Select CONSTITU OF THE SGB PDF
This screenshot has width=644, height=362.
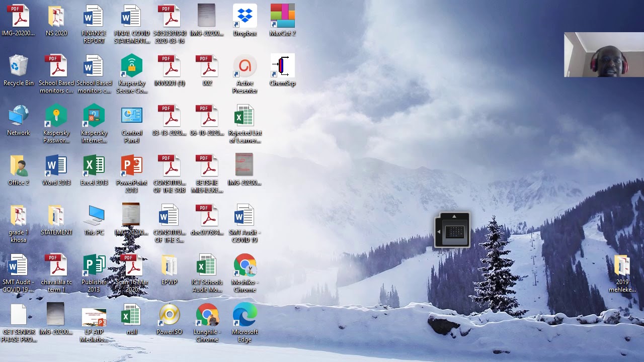(x=170, y=173)
